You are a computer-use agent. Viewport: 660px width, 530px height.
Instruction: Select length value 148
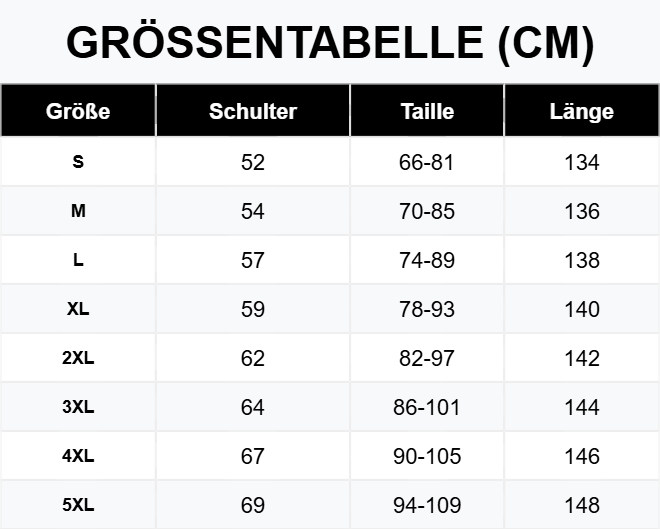pyautogui.click(x=581, y=505)
